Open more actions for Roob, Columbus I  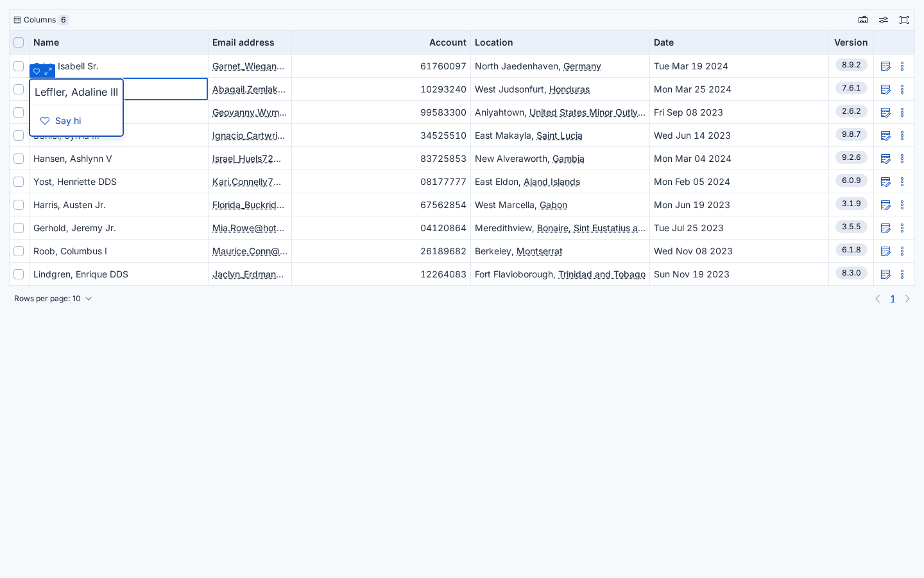(x=902, y=251)
